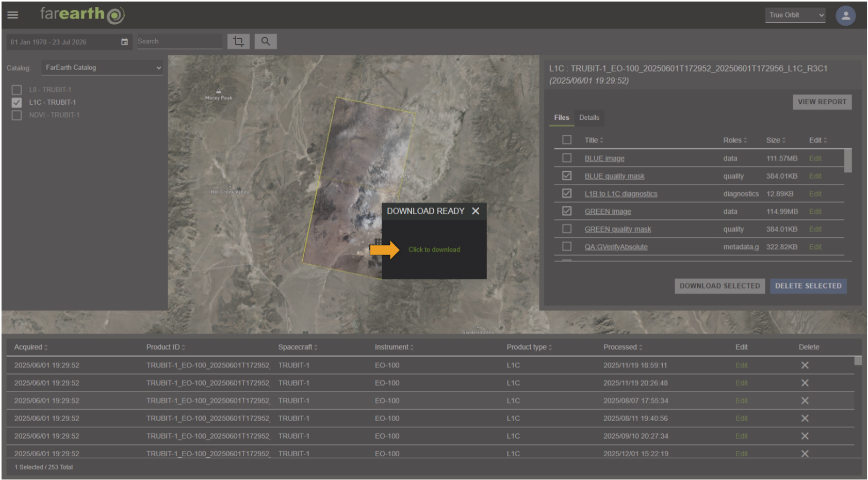
Task: Check the QA:GVerifyAbsolute file checkbox
Action: click(567, 246)
